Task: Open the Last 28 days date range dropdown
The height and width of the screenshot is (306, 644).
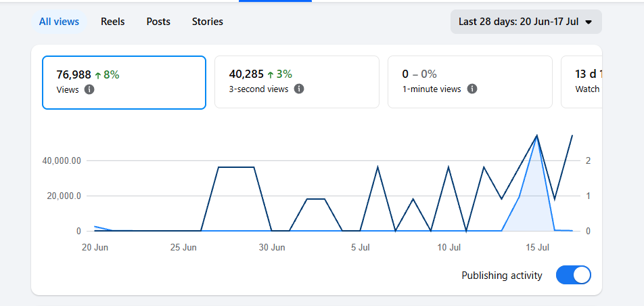Action: (526, 22)
